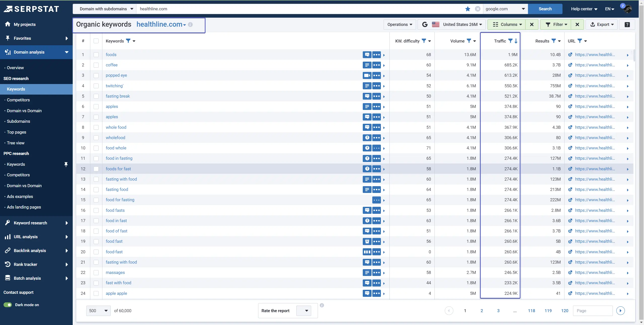644x325 pixels.
Task: Select the Backlink analysis tool
Action: tap(29, 251)
